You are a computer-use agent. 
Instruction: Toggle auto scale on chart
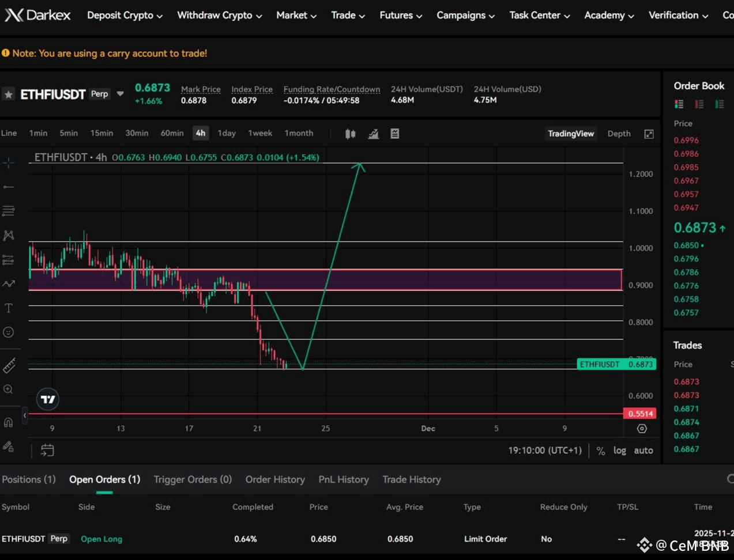click(643, 451)
